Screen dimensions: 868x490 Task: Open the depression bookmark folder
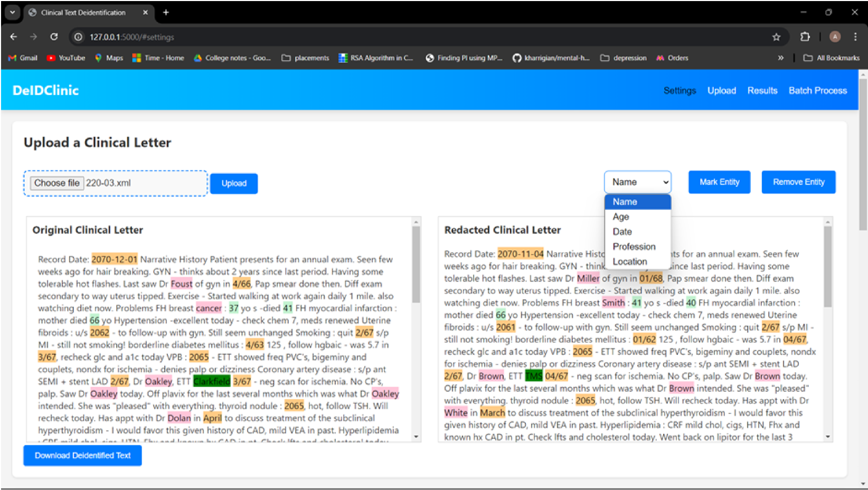tap(624, 58)
